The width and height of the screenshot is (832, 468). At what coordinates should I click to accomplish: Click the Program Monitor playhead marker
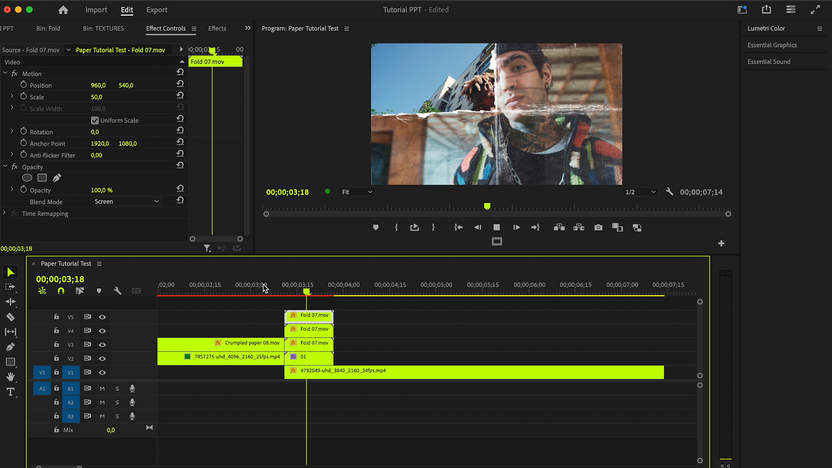(x=487, y=206)
